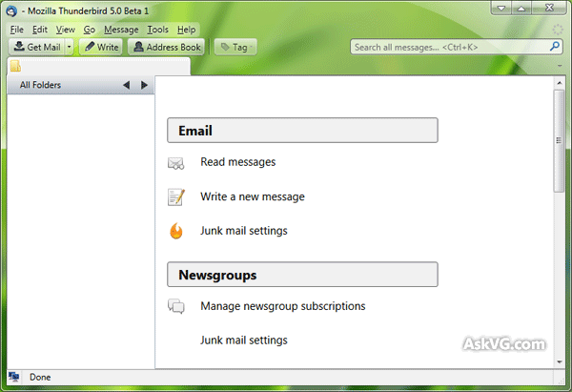The width and height of the screenshot is (572, 392).
Task: Open the list all tabs dropdown arrow
Action: click(x=560, y=66)
